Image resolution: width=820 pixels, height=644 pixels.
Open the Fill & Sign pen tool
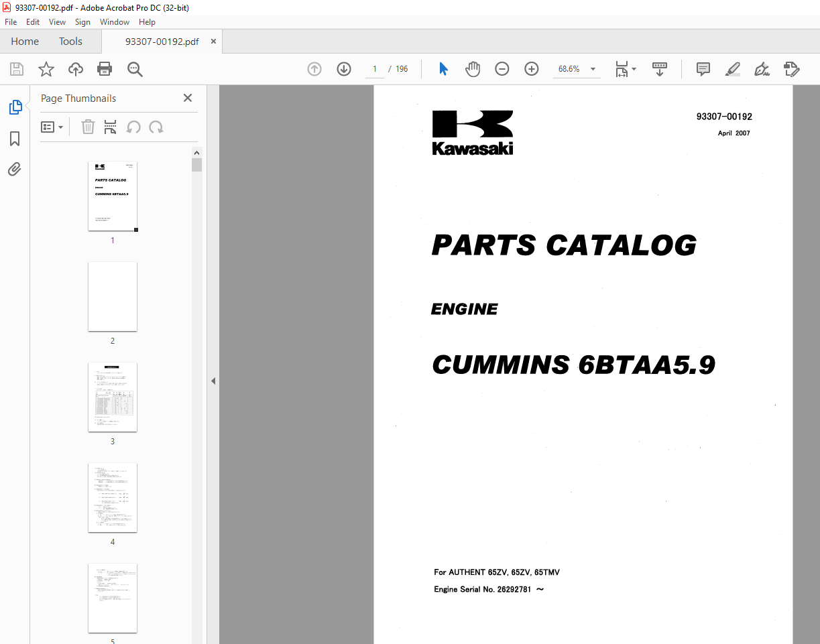click(x=762, y=69)
